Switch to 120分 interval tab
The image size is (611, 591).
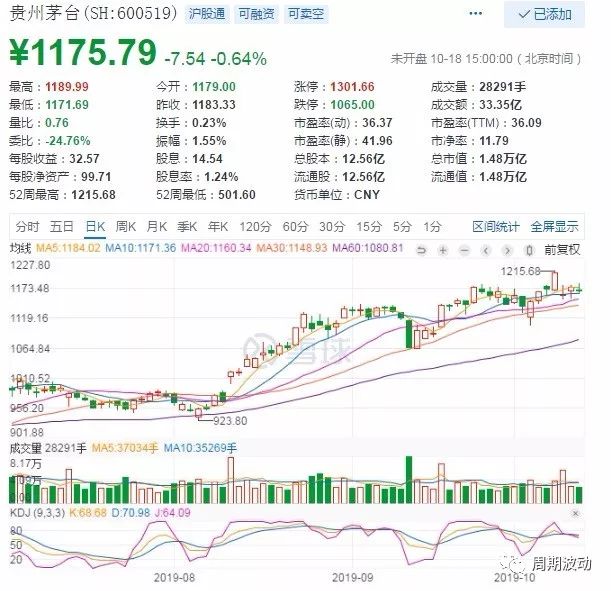pyautogui.click(x=255, y=226)
